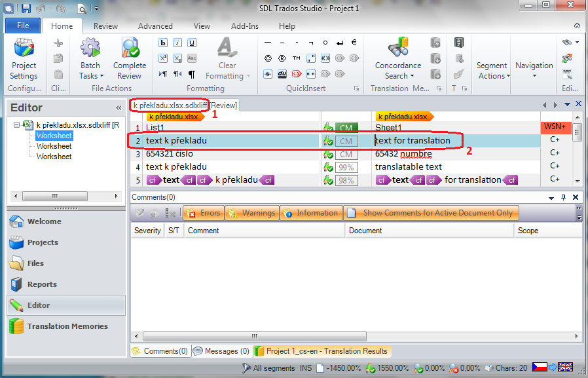Expand Segment Actions menu
This screenshot has height=378, width=588.
click(x=493, y=71)
